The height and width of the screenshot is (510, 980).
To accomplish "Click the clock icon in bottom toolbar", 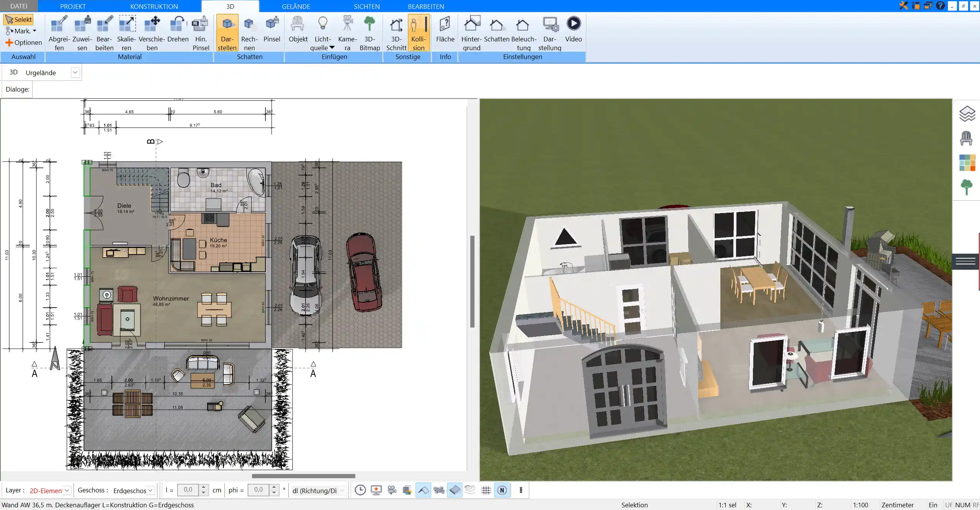I will click(x=360, y=490).
